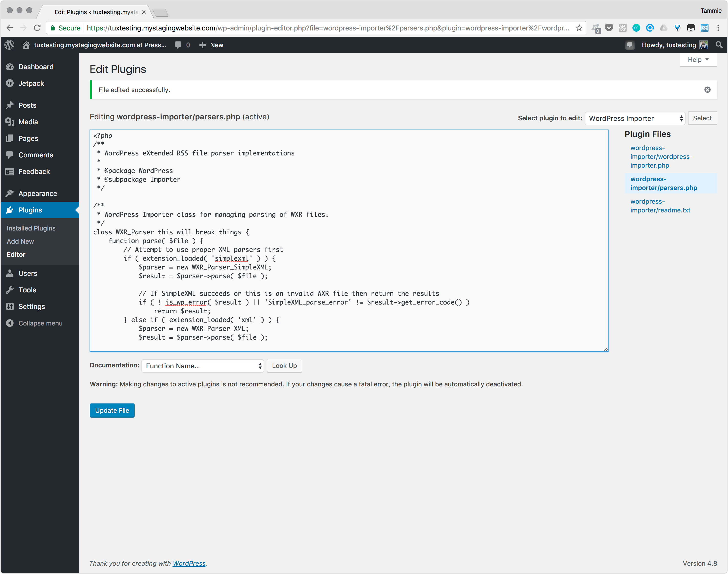
Task: Click the WordPress logo in admin bar
Action: [x=10, y=45]
